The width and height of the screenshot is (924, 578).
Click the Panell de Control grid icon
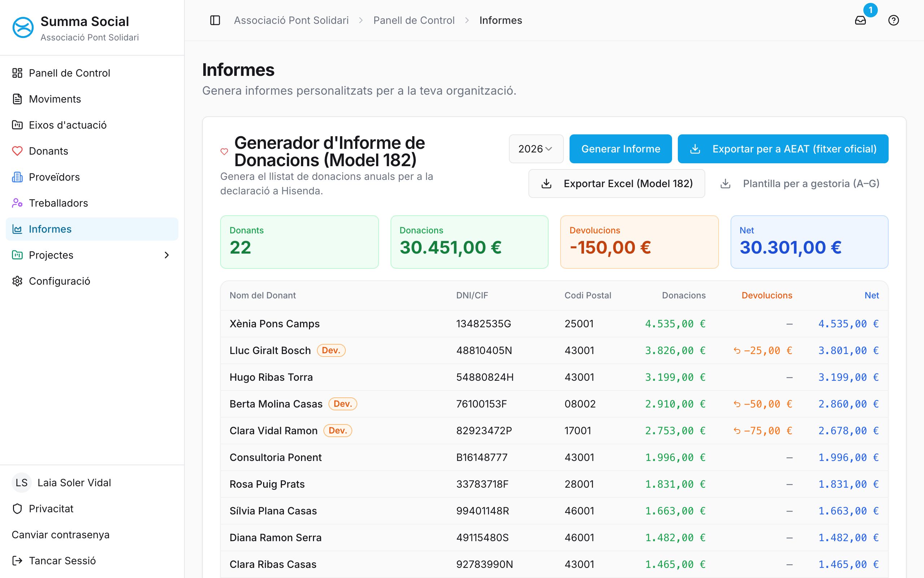coord(17,73)
